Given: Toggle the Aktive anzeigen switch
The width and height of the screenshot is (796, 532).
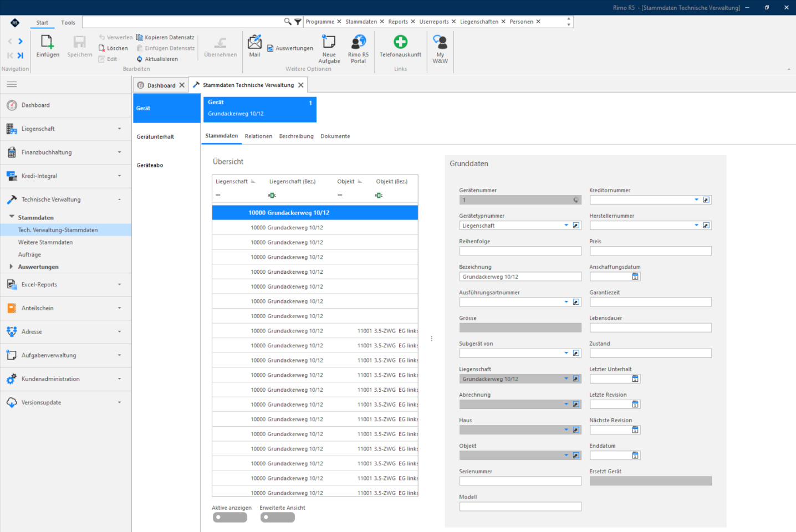Looking at the screenshot, I should [230, 518].
